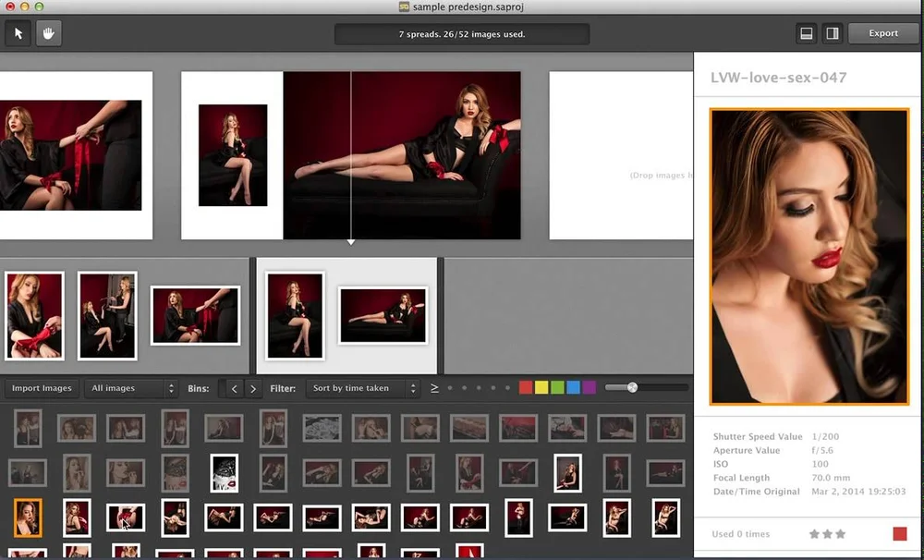Image resolution: width=924 pixels, height=560 pixels.
Task: Filter by yellow color label
Action: 541,388
